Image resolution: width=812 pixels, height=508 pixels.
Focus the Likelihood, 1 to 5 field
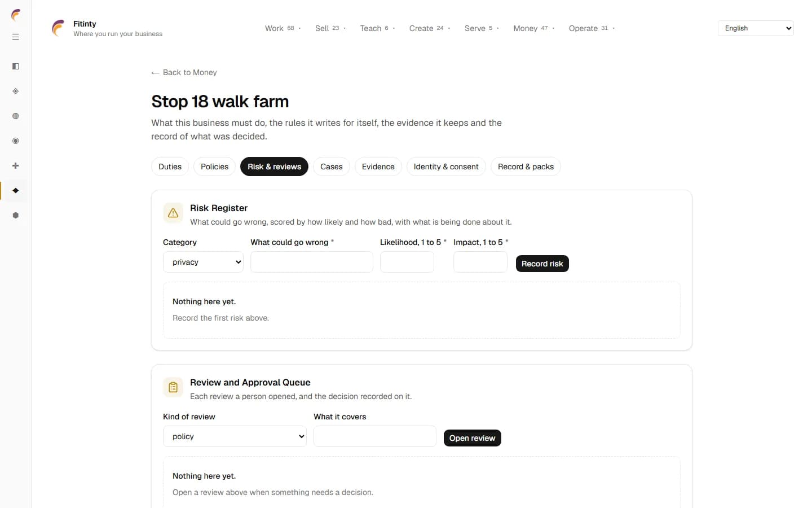[407, 262]
